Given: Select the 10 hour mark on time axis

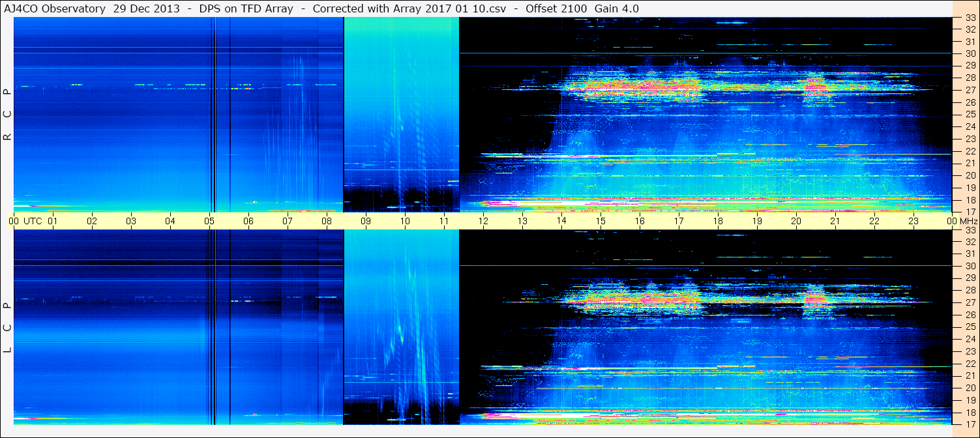Looking at the screenshot, I should pyautogui.click(x=405, y=221).
